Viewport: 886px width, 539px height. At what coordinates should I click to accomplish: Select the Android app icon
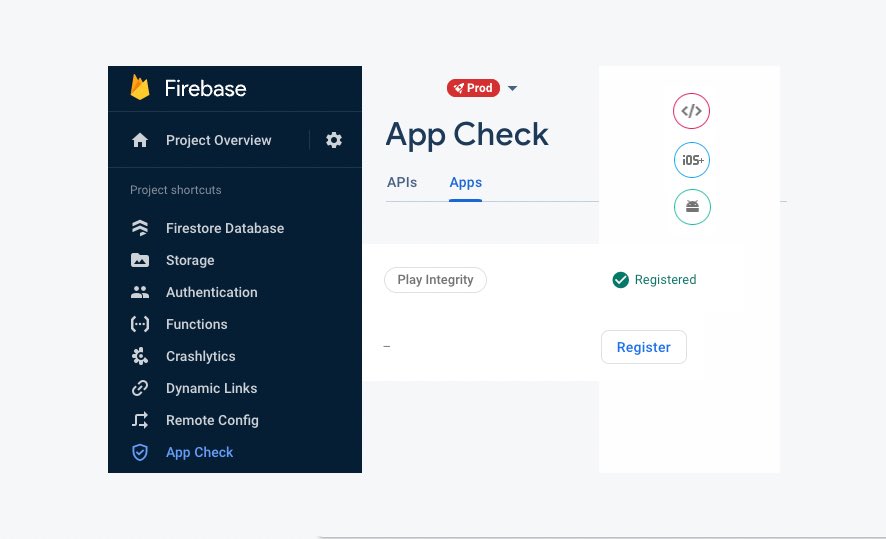pyautogui.click(x=692, y=207)
